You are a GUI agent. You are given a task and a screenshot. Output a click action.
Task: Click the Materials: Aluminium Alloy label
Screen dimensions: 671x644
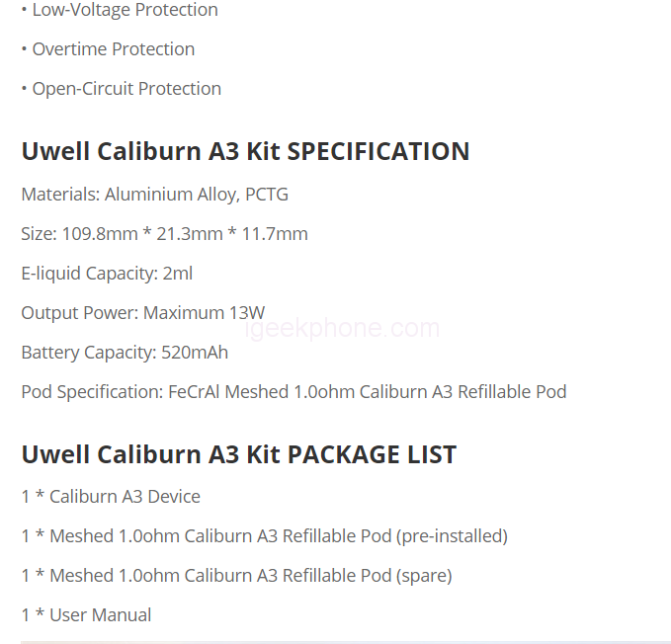(x=128, y=195)
